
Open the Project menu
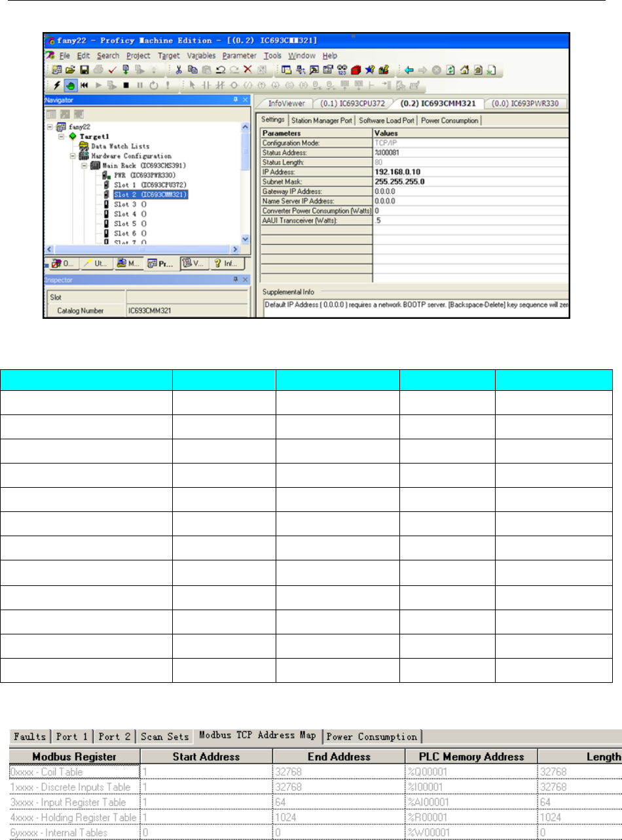click(138, 56)
